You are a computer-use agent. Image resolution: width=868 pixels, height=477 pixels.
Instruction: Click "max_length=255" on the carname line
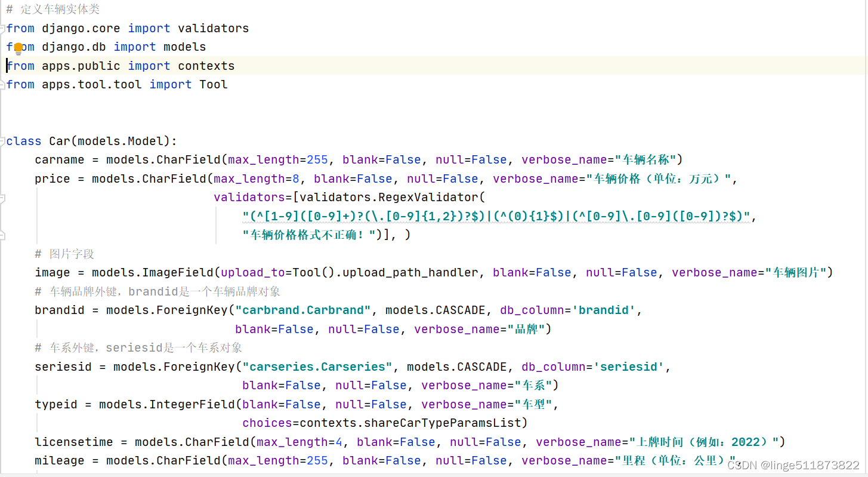tap(278, 159)
